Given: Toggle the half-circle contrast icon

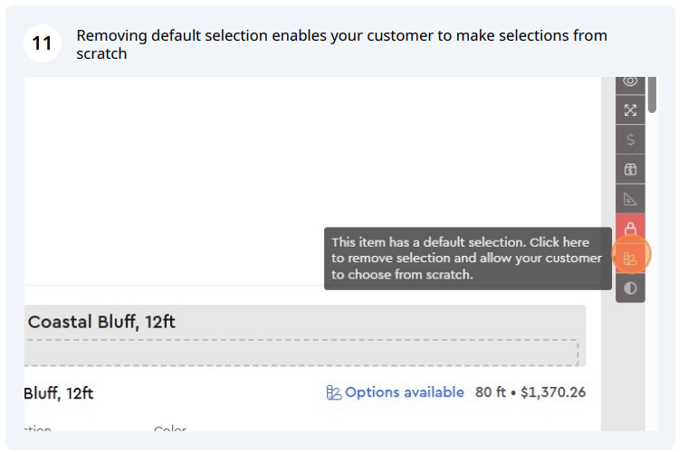Looking at the screenshot, I should coord(630,288).
